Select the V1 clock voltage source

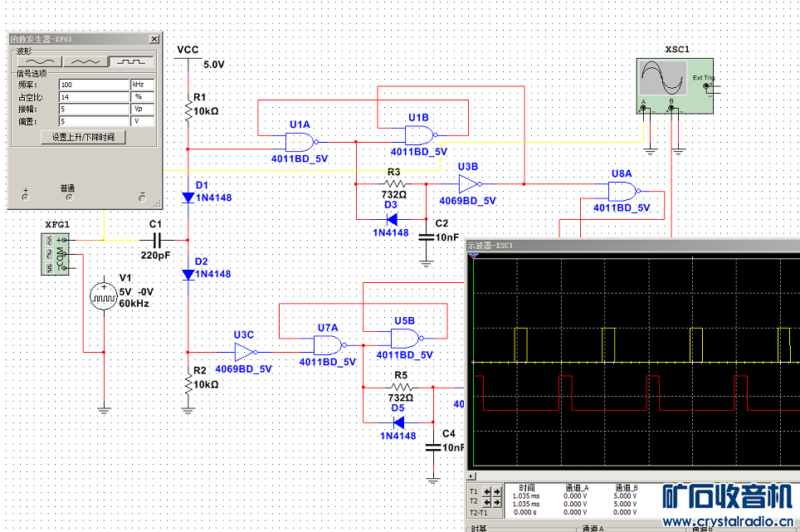(x=104, y=296)
